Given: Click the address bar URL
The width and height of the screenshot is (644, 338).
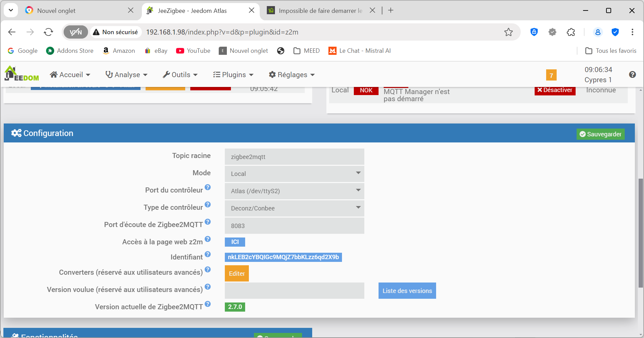Looking at the screenshot, I should [222, 32].
